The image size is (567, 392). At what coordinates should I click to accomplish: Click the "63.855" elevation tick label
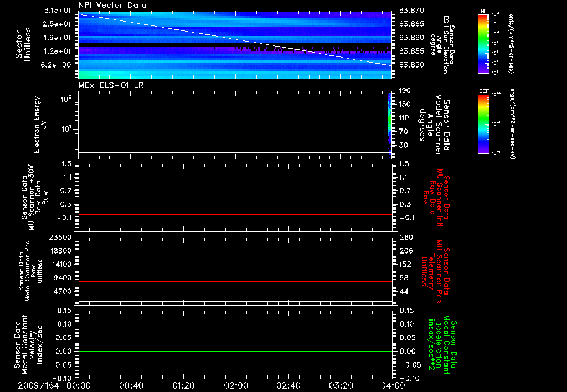pos(411,51)
